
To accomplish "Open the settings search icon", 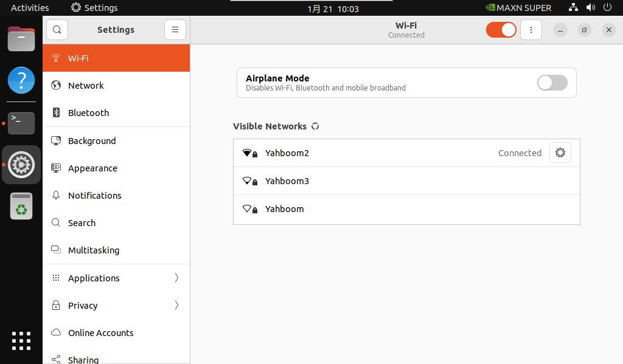I will 57,30.
